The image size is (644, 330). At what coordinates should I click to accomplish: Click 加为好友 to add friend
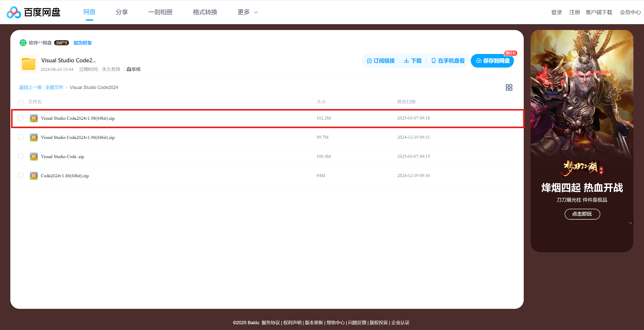pos(82,43)
